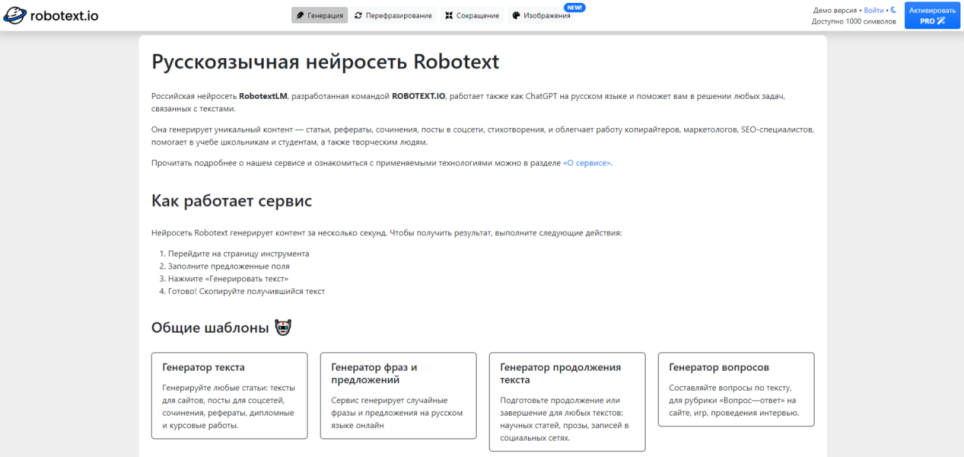The height and width of the screenshot is (457, 964).
Task: Click the heading Русскоязычная нейросеть Robotext
Action: coord(325,63)
